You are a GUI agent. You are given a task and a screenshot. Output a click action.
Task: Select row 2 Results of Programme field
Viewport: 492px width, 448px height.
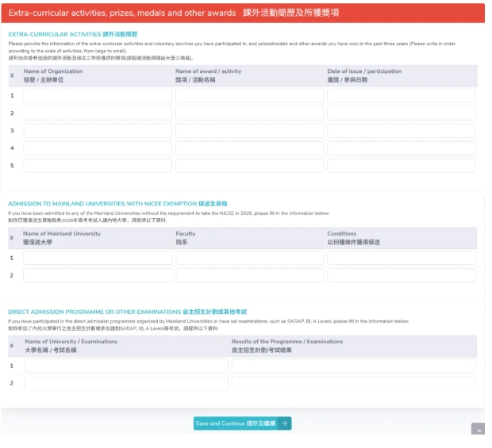353,383
